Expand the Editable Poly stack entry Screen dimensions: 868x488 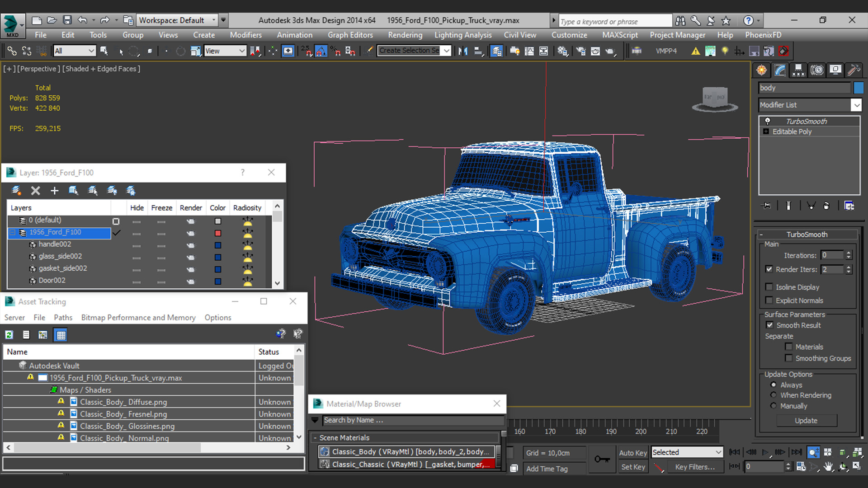[x=766, y=131]
